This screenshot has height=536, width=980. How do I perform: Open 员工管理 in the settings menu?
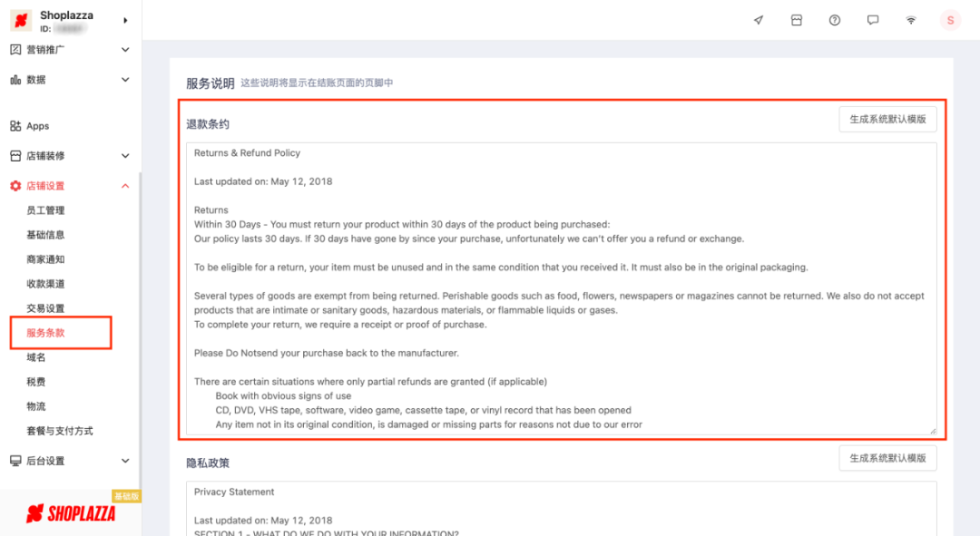[45, 210]
